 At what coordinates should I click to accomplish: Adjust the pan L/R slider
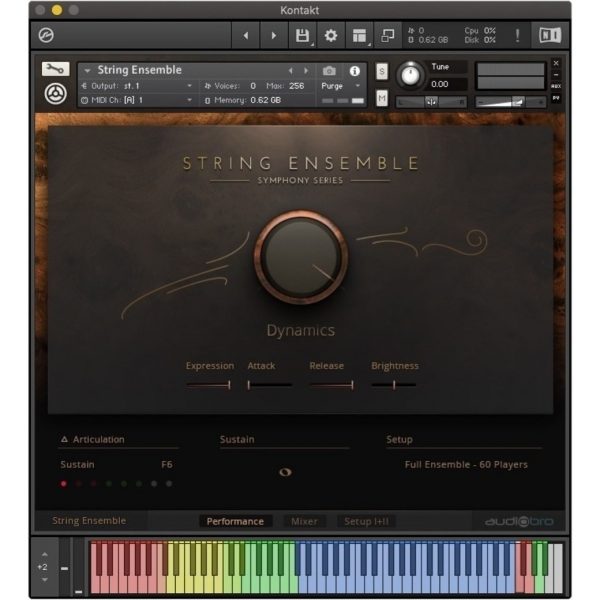click(x=431, y=102)
